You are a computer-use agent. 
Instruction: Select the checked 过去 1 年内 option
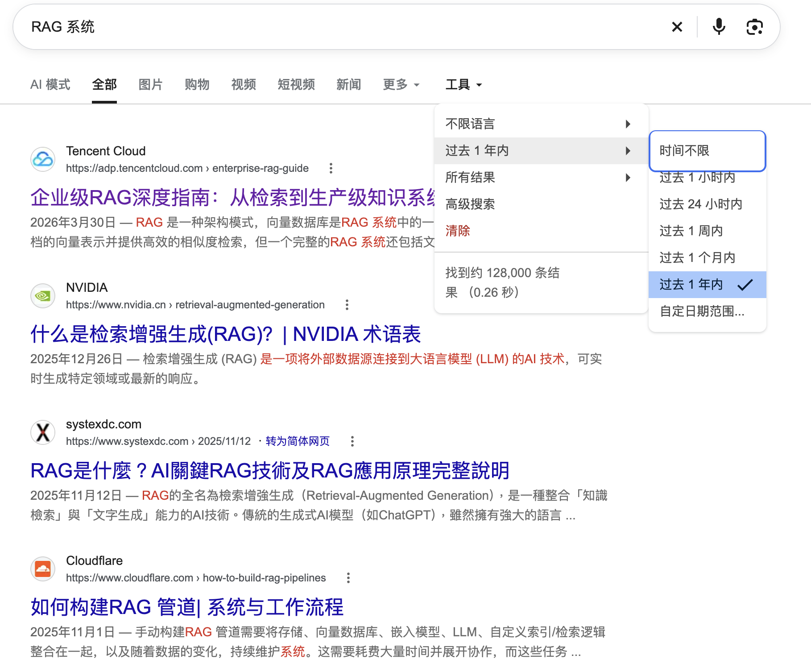pos(707,284)
